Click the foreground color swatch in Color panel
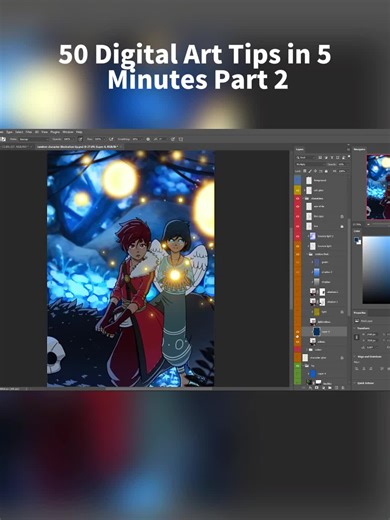390x520 pixels. click(x=356, y=239)
